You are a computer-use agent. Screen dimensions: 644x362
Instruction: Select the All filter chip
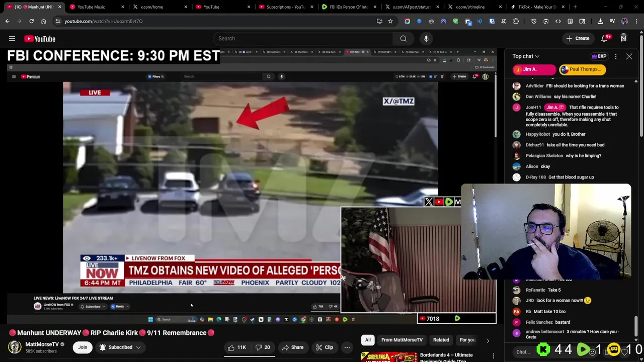(x=368, y=340)
